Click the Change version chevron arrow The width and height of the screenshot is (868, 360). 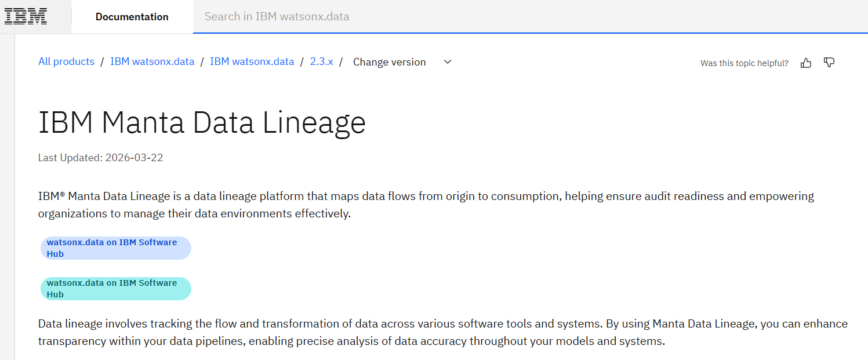click(448, 62)
